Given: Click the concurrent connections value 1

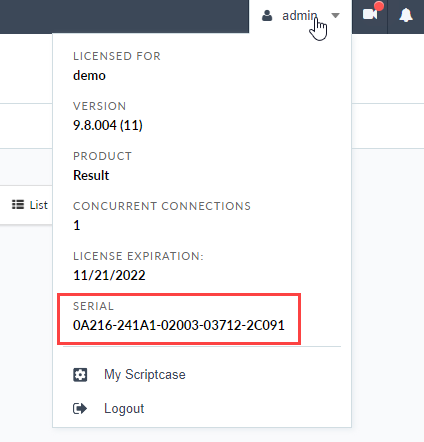Looking at the screenshot, I should coord(77,225).
